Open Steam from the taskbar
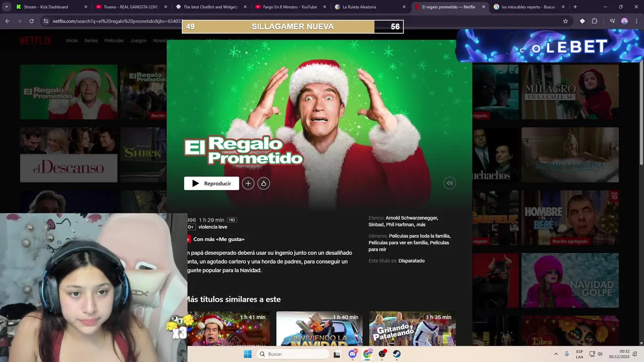 [x=397, y=354]
